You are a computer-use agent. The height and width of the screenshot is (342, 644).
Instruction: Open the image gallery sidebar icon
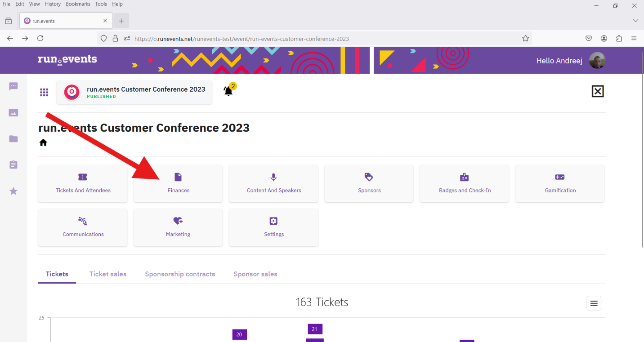(13, 113)
